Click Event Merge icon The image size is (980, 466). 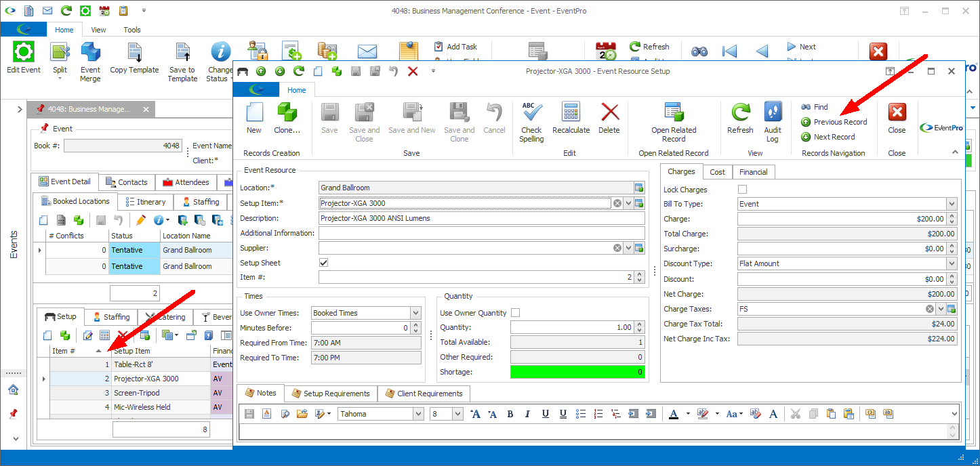pos(90,52)
